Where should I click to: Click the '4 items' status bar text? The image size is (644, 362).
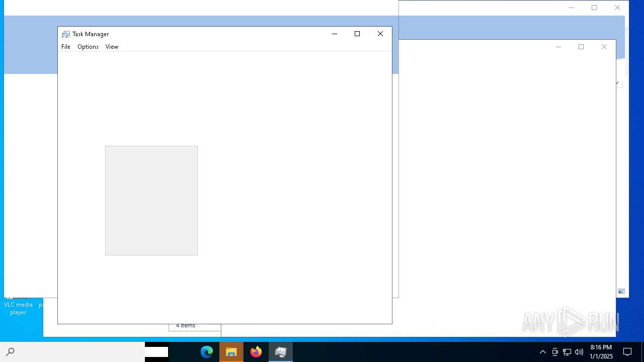point(186,326)
